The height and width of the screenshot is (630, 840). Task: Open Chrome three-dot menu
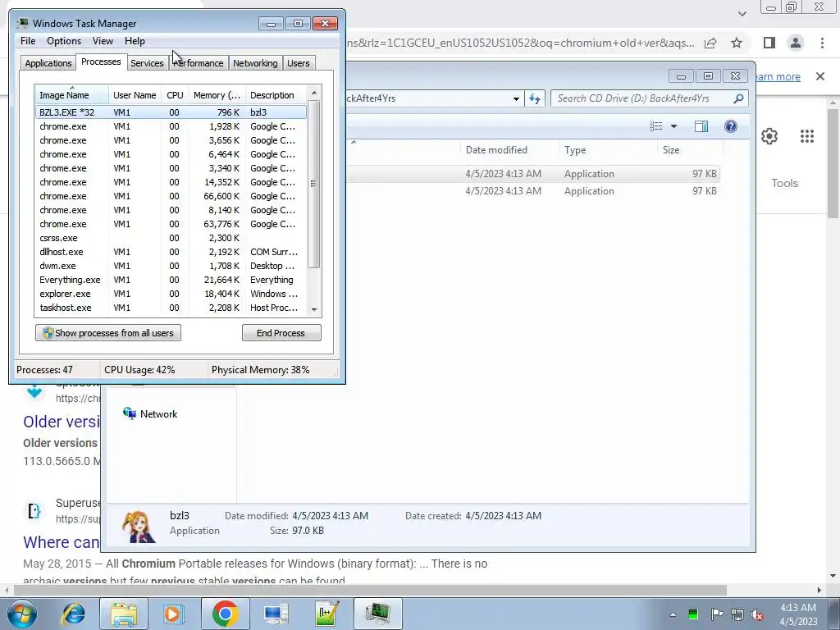(x=822, y=43)
